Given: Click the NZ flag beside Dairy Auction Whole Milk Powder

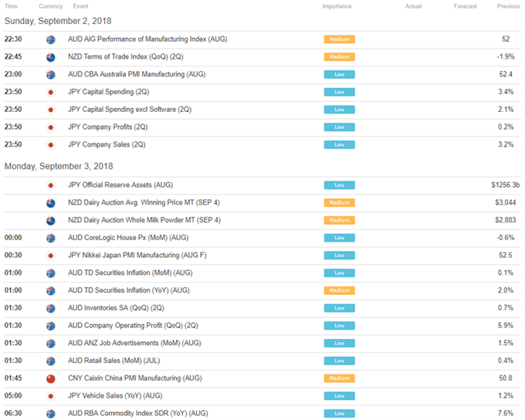Looking at the screenshot, I should pyautogui.click(x=50, y=221).
